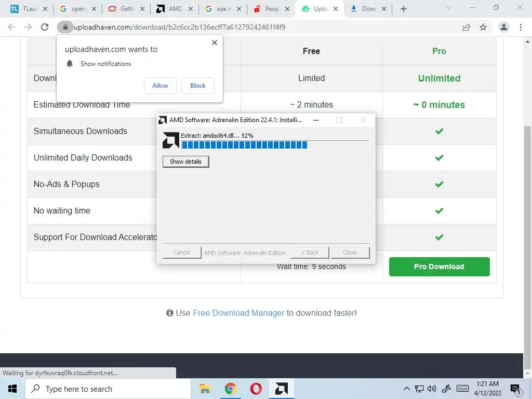
Task: Click the AMD logo in installer
Action: [x=170, y=140]
